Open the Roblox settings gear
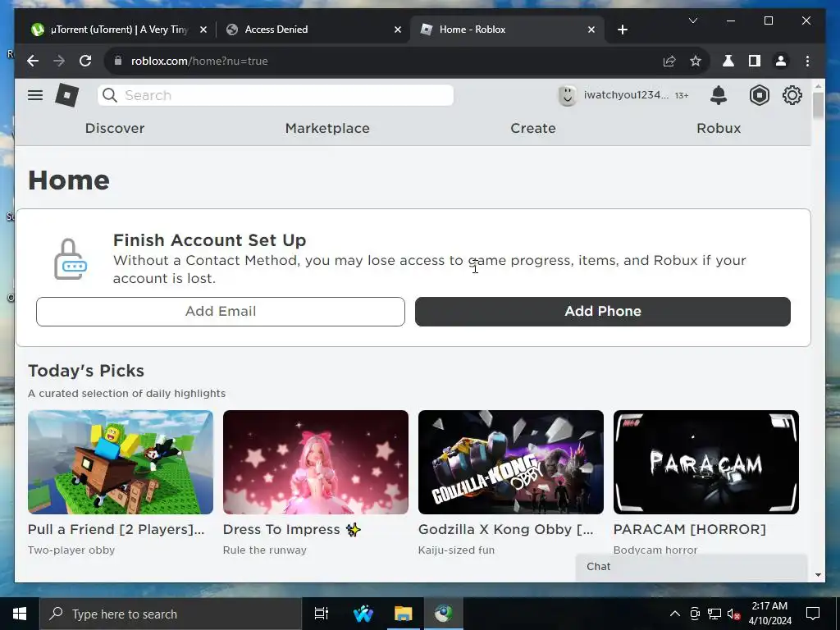The width and height of the screenshot is (840, 630). point(792,95)
